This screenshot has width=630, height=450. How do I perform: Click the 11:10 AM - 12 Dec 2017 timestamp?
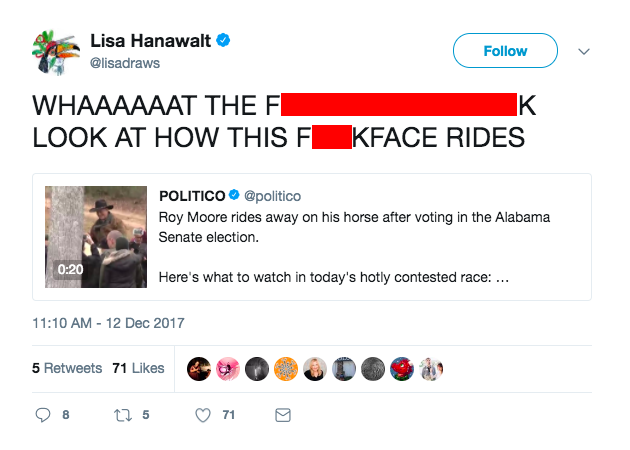[x=108, y=323]
